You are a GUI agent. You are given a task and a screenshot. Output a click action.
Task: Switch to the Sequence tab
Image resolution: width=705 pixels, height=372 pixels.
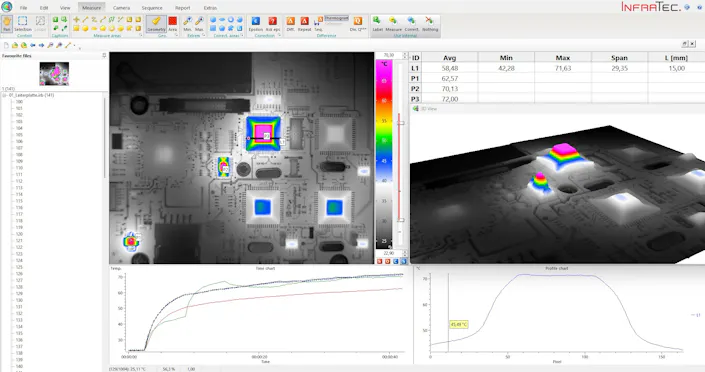pyautogui.click(x=152, y=8)
